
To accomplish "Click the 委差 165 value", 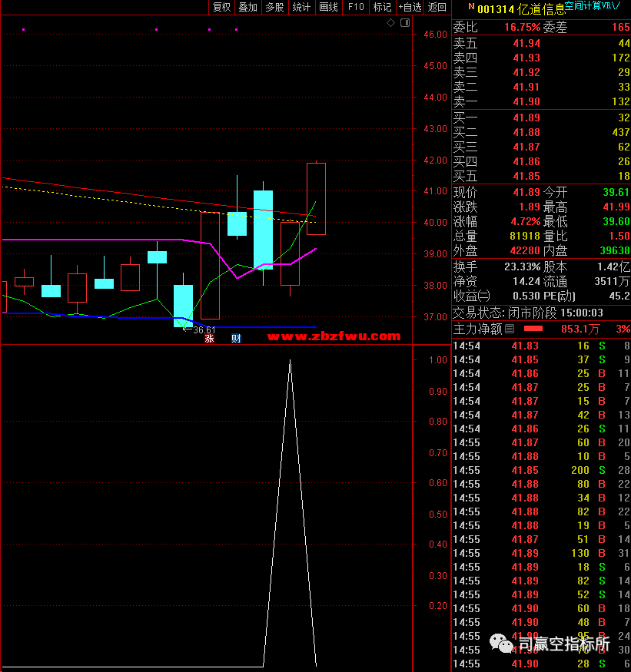I will 621,27.
